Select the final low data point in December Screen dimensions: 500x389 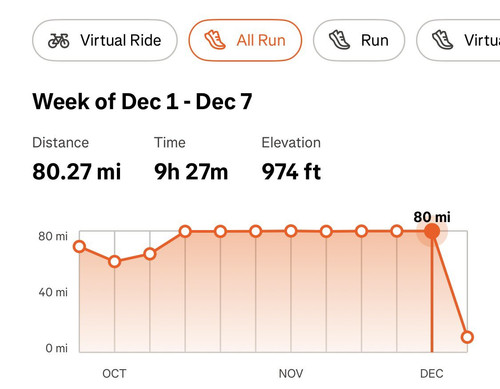pyautogui.click(x=467, y=337)
